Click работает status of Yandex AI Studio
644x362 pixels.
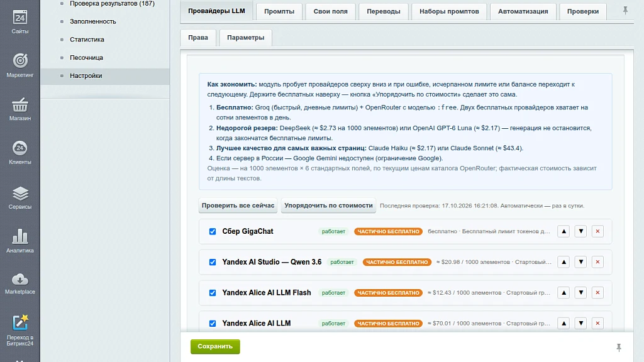point(342,262)
